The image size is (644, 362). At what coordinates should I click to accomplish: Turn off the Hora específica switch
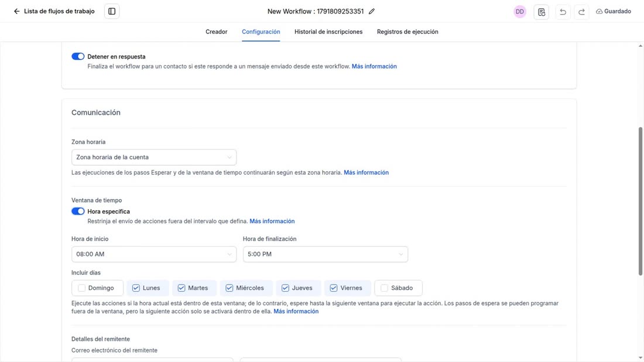(78, 211)
